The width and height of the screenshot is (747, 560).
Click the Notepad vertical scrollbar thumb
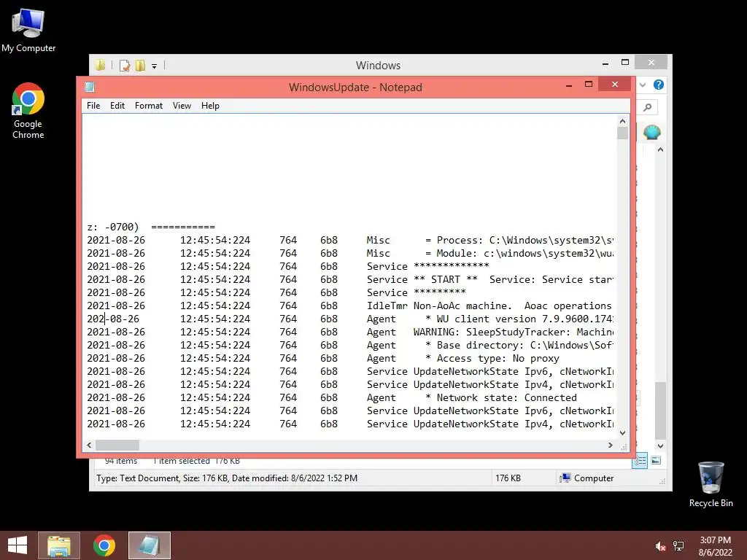tap(622, 133)
